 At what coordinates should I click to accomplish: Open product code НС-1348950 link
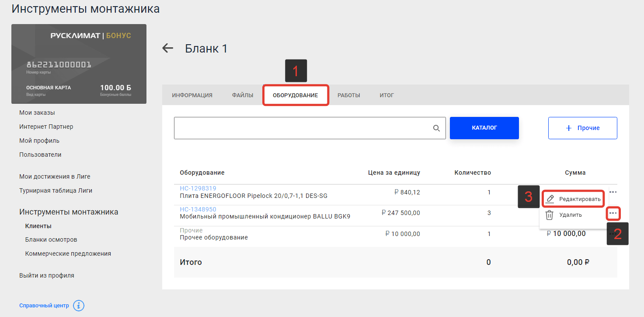[x=198, y=209]
